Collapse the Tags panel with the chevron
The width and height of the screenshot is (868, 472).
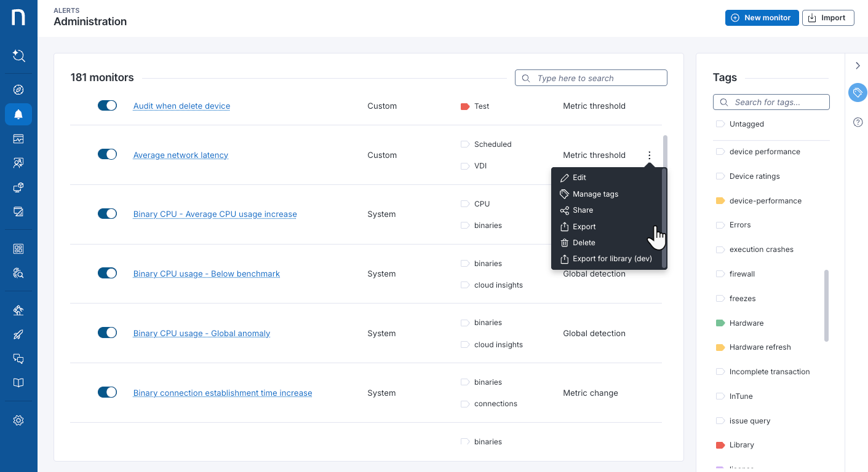point(858,65)
